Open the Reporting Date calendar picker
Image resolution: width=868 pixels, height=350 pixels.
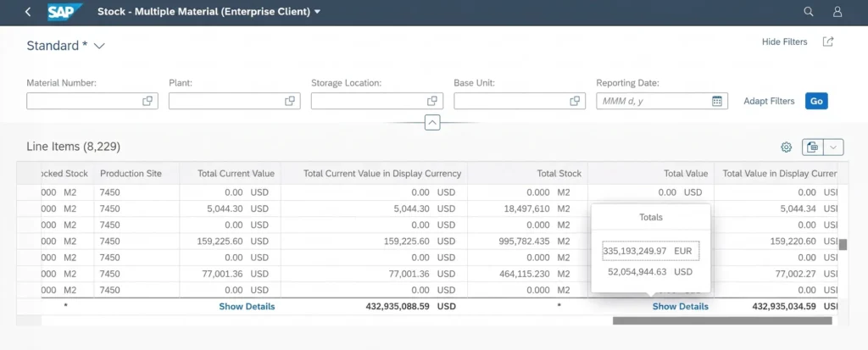tap(717, 101)
